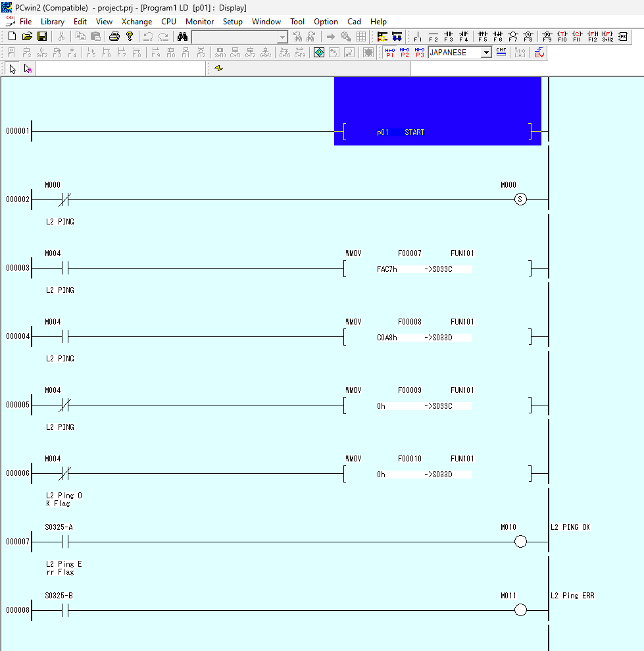The image size is (644, 651).
Task: Open the search text combo box dropdown
Action: (282, 37)
